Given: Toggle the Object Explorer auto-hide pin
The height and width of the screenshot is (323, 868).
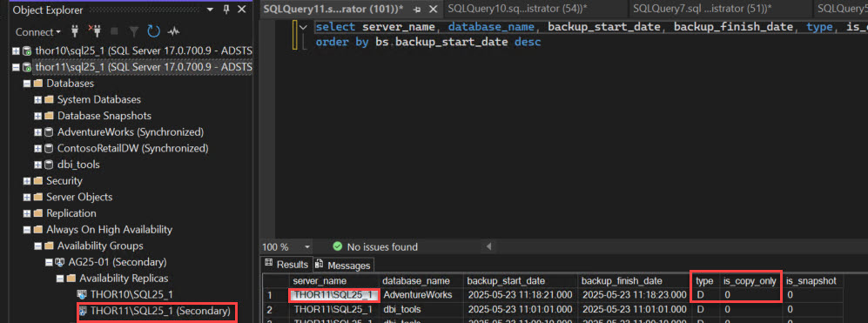Looking at the screenshot, I should click(225, 10).
